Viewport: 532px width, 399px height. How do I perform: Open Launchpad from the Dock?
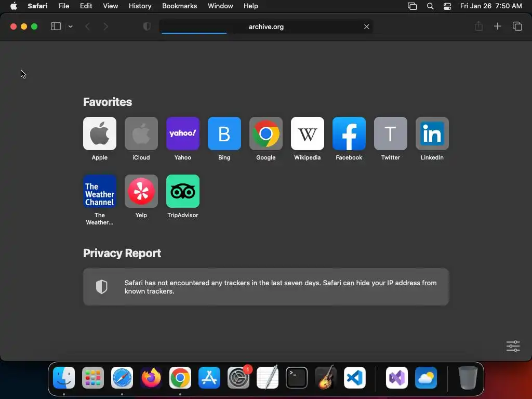coord(93,378)
